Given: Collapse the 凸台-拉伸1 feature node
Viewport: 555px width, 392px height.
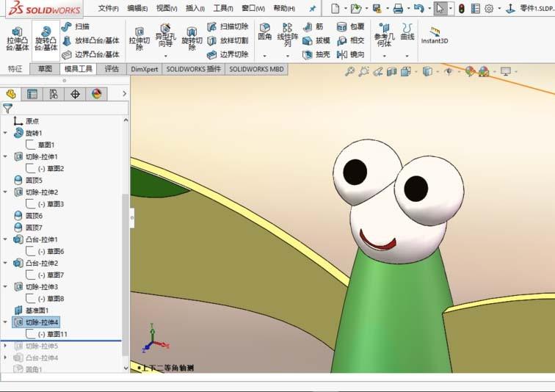Looking at the screenshot, I should pyautogui.click(x=5, y=239).
